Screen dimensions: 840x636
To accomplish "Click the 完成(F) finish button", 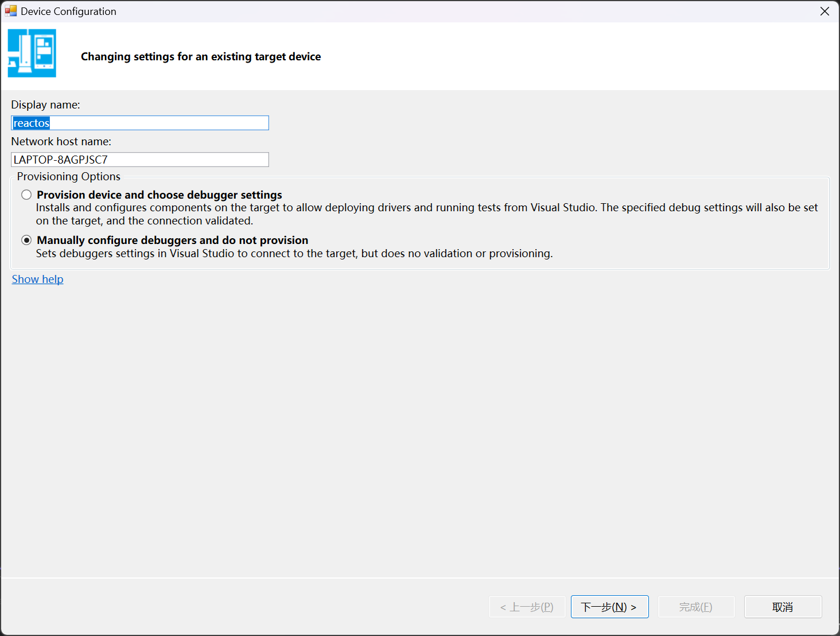I will tap(697, 607).
